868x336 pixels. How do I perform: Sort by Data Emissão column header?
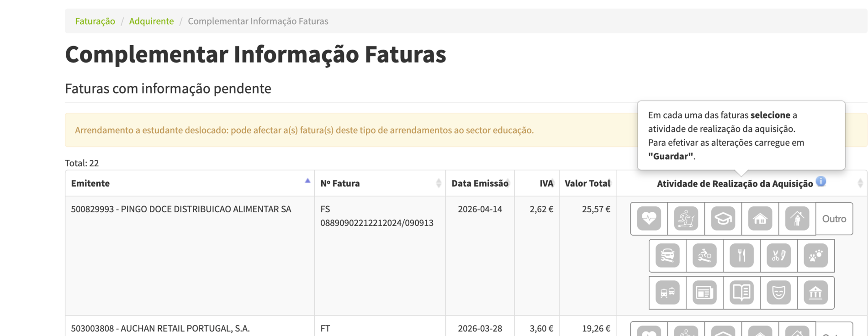click(480, 183)
